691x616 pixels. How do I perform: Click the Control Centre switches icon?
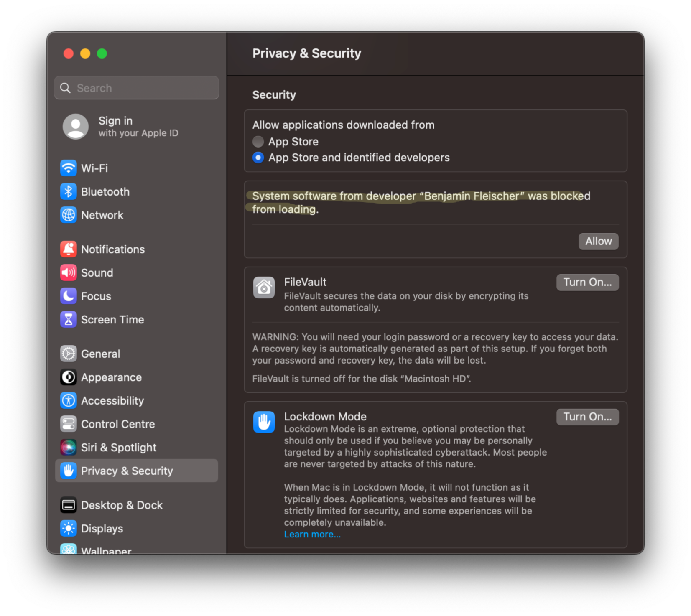(68, 424)
